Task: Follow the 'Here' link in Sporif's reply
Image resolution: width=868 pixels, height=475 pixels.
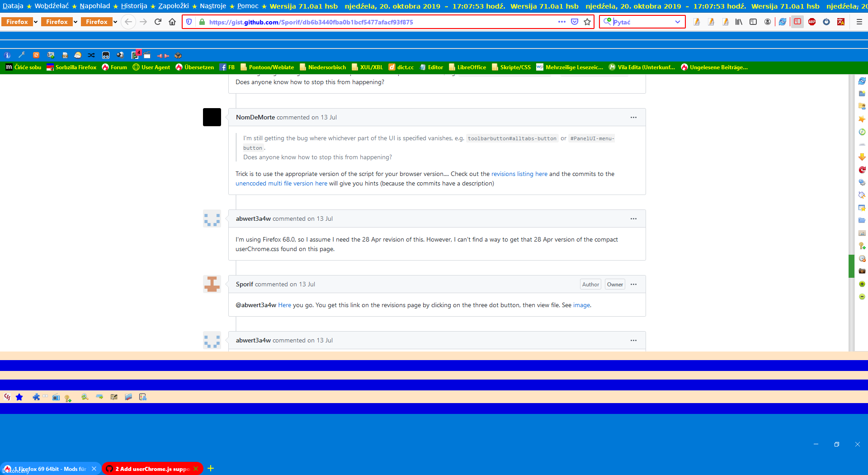Action: (x=284, y=305)
